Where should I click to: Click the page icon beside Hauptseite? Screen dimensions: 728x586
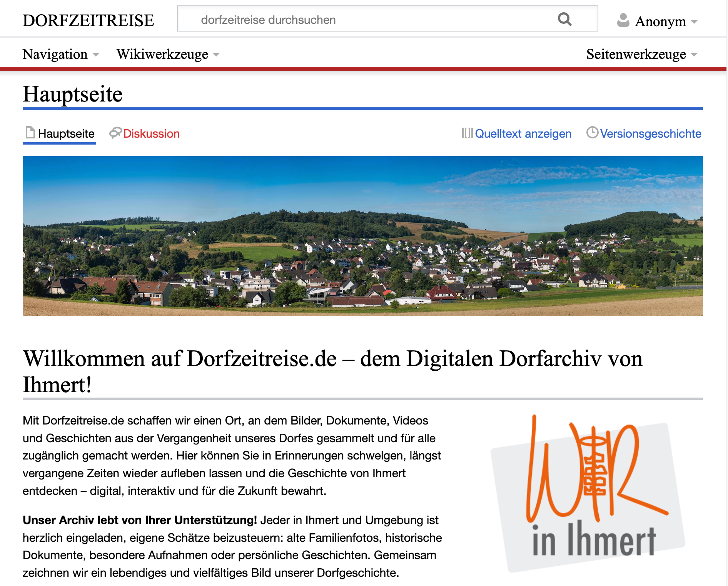pyautogui.click(x=30, y=133)
